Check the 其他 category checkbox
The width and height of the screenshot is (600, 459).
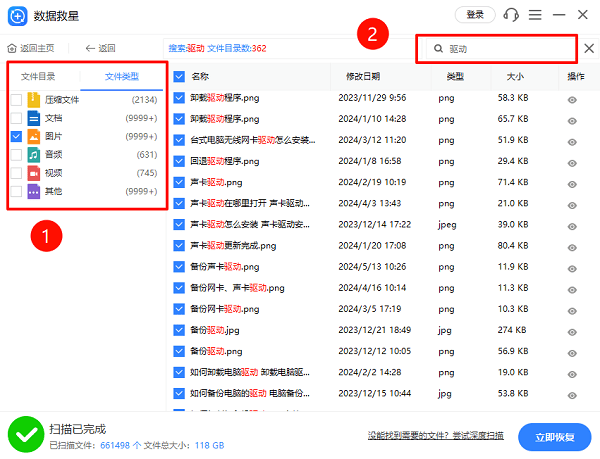(16, 191)
